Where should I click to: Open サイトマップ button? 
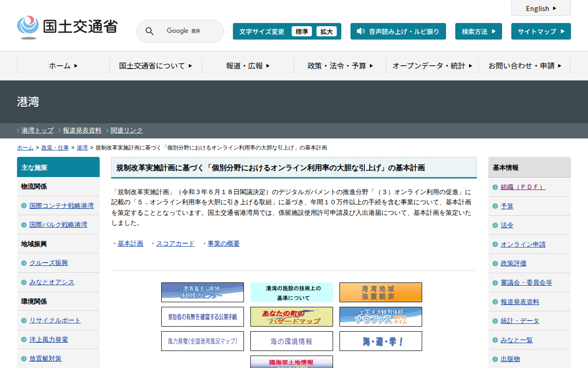541,31
